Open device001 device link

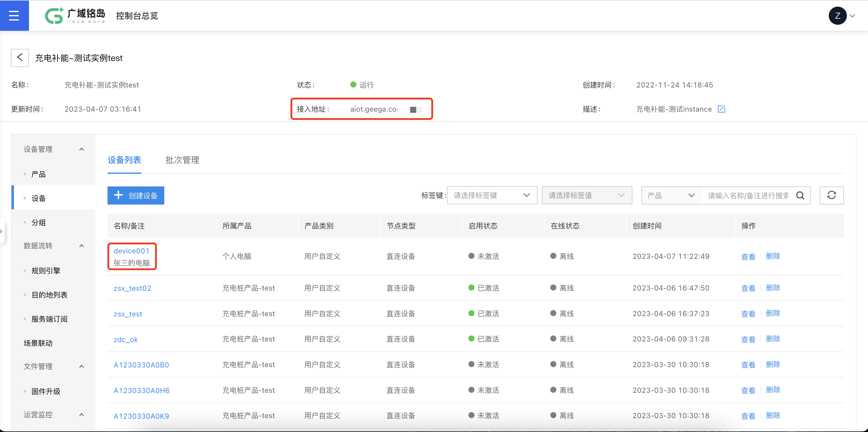tap(131, 251)
